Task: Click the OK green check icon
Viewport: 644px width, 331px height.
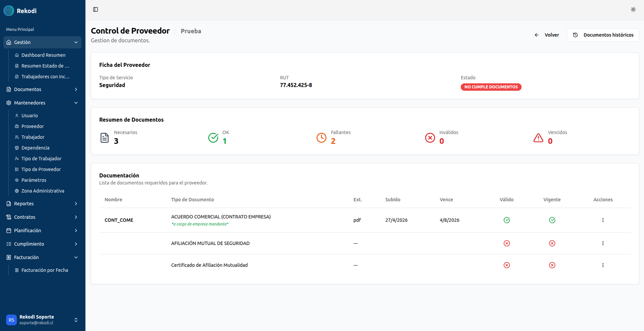Action: coord(213,138)
